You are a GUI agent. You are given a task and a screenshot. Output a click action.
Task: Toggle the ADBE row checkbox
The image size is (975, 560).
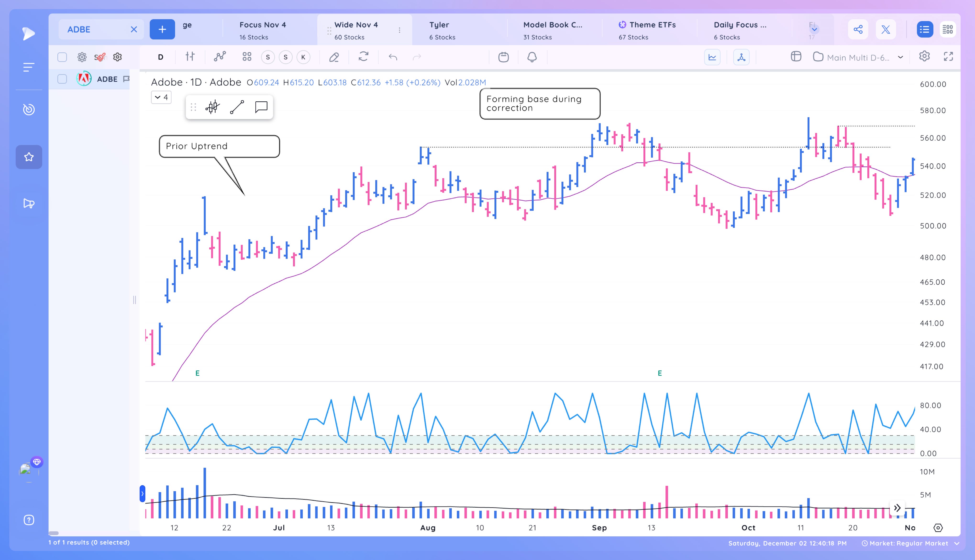(x=62, y=79)
